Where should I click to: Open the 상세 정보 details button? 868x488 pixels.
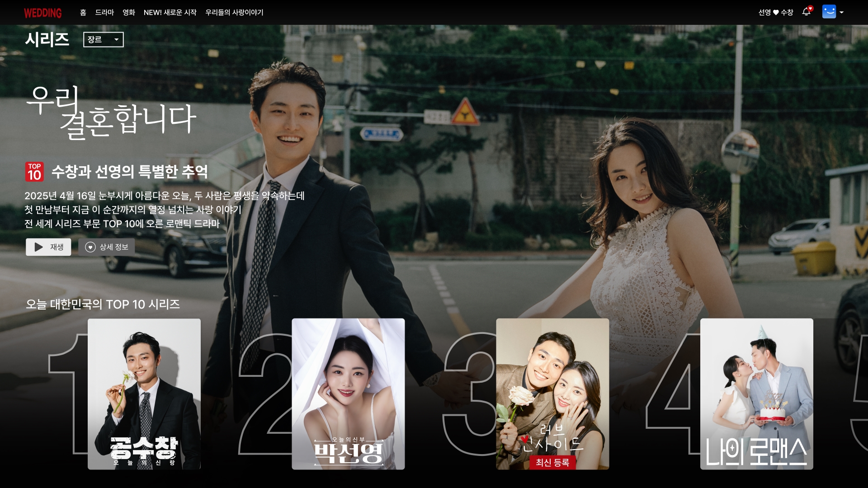[x=107, y=247]
